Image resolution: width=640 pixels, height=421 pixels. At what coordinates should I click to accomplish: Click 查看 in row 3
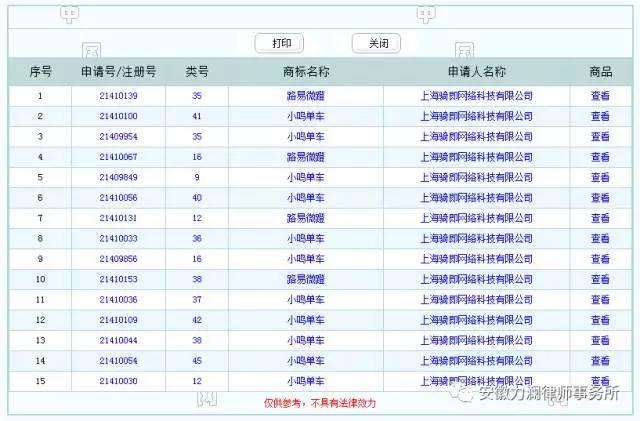(x=600, y=137)
